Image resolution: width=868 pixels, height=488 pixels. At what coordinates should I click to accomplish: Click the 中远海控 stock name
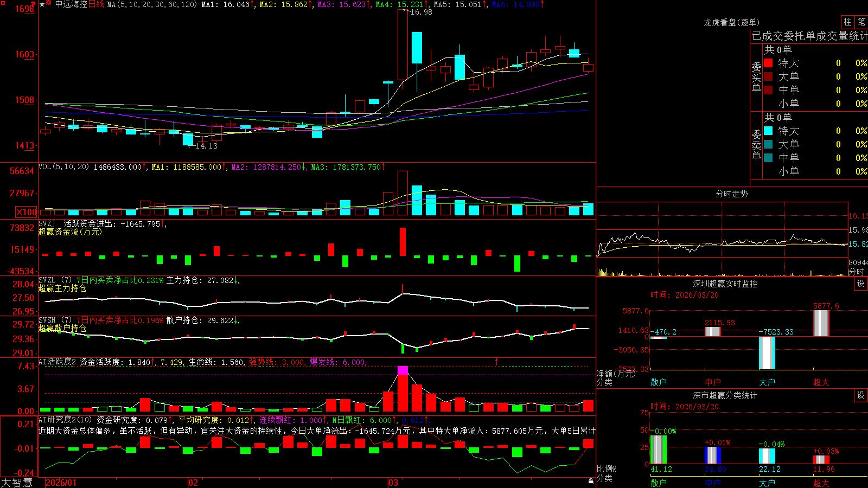(x=71, y=4)
